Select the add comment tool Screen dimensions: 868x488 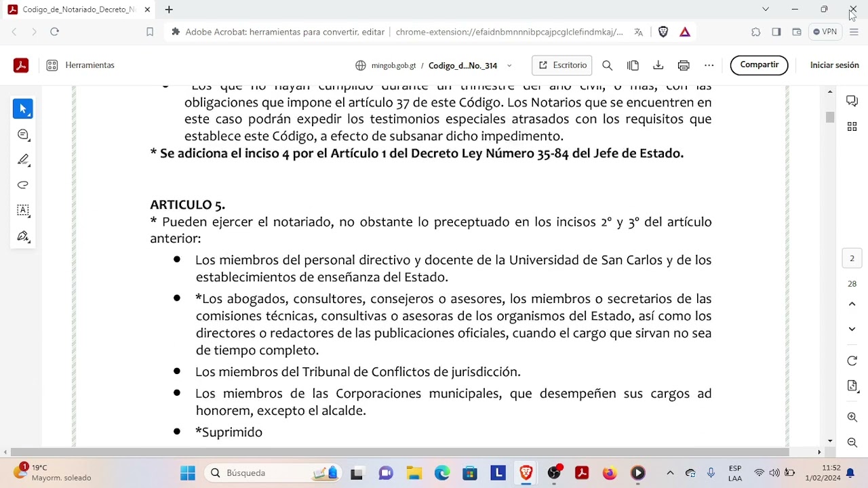[x=23, y=134]
